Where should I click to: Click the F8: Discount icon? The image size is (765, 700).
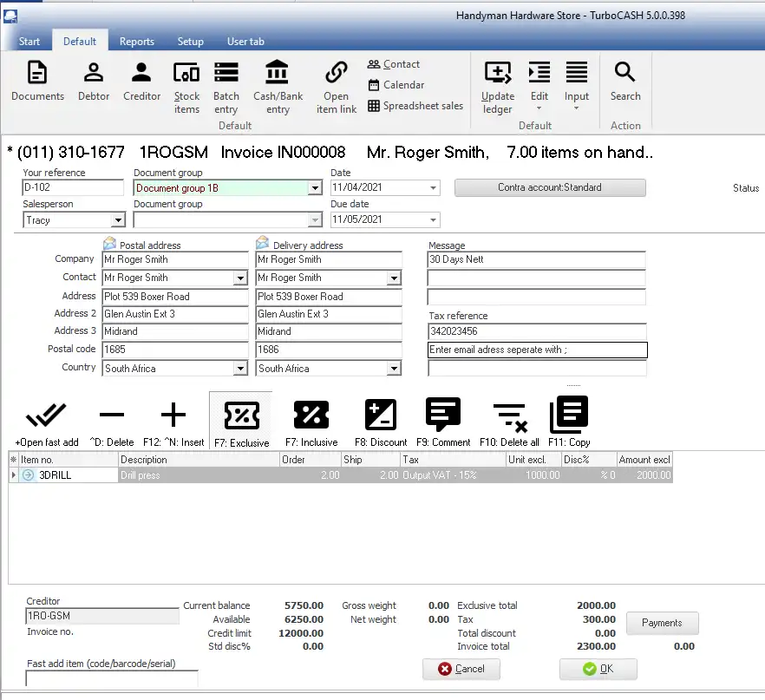pos(381,423)
